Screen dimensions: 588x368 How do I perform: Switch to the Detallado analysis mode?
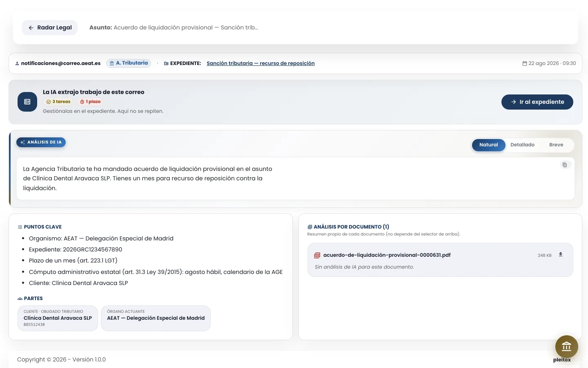coord(522,145)
